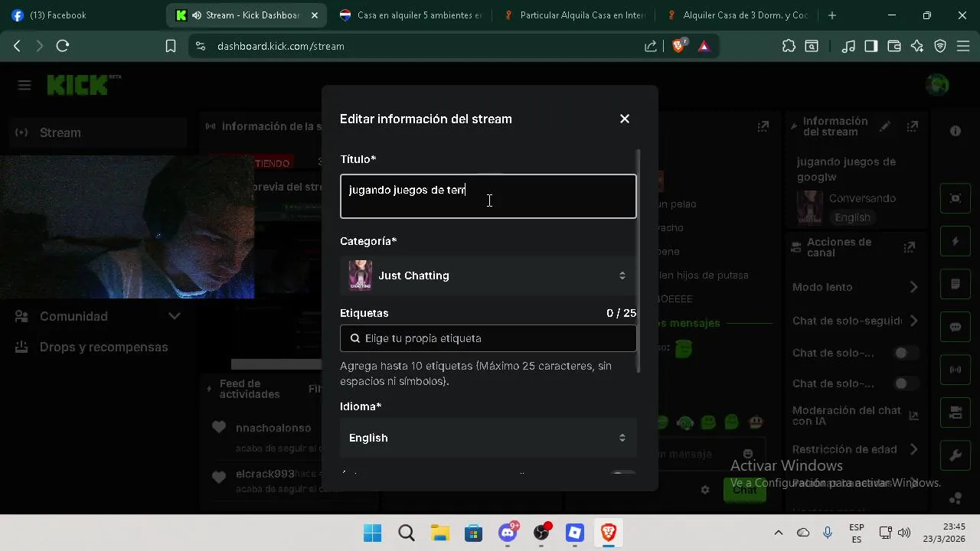
Task: Go back in browser history
Action: coord(17,46)
